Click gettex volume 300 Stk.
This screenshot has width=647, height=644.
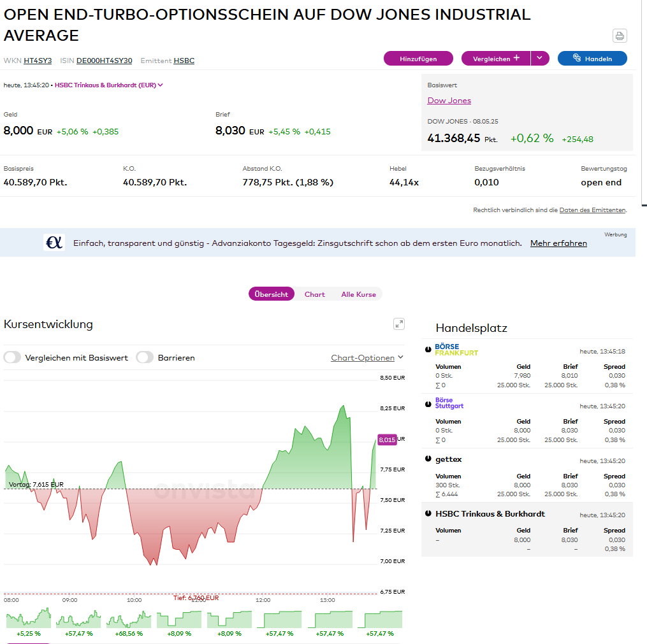click(x=447, y=485)
